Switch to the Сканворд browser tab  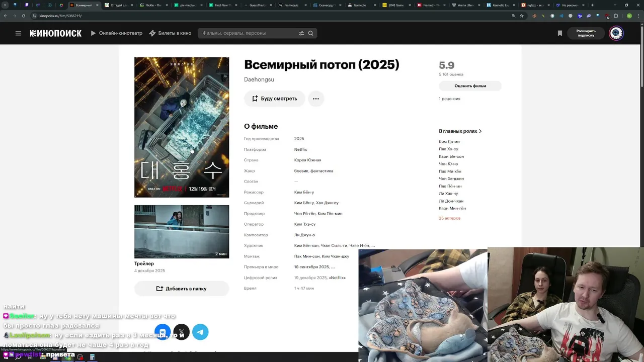pos(327,5)
